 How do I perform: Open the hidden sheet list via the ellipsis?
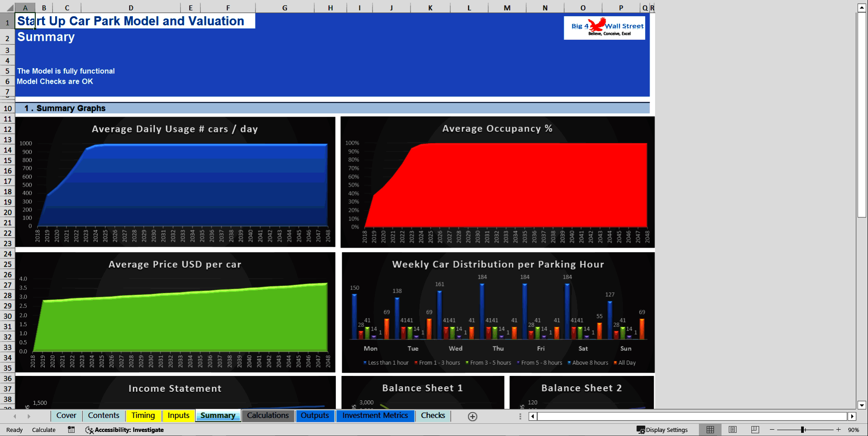tap(520, 416)
